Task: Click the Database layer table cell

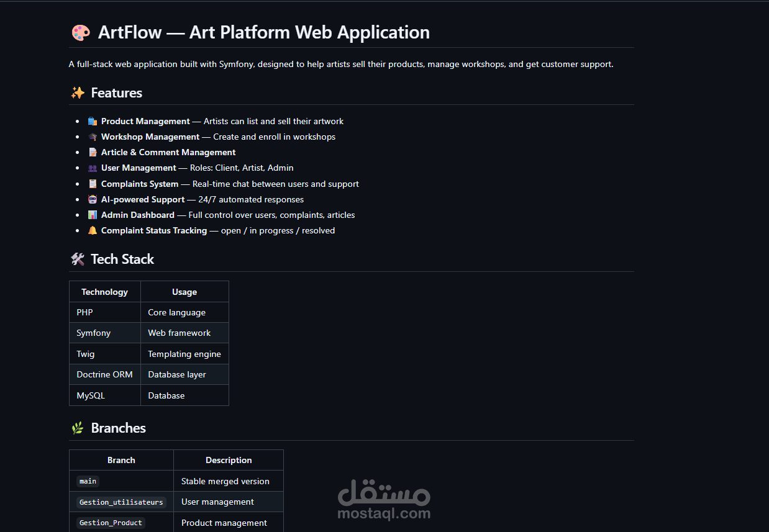Action: pos(184,374)
